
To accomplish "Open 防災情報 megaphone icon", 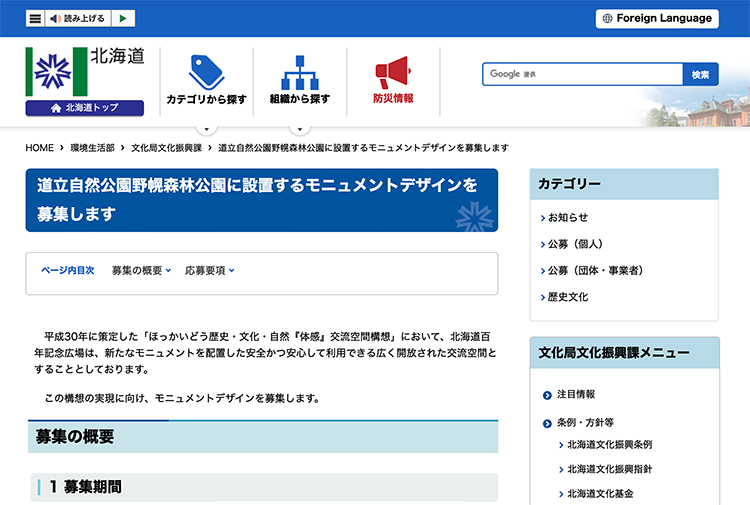I will (x=393, y=72).
